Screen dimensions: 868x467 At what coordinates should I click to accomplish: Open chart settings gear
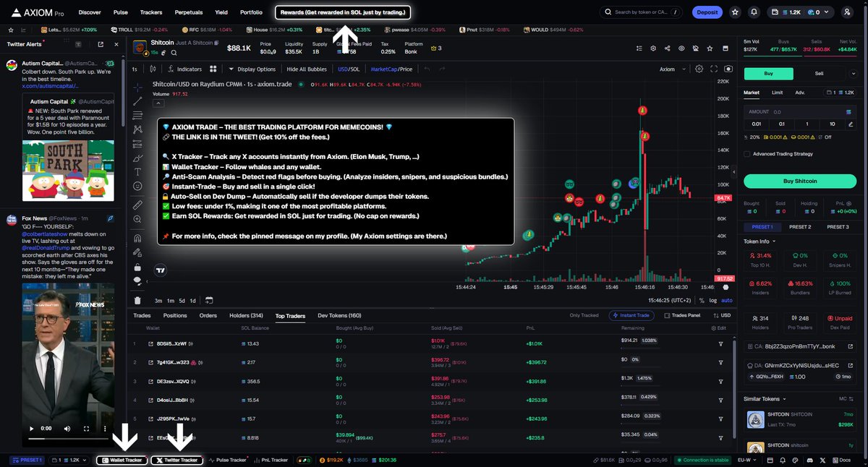(x=699, y=69)
